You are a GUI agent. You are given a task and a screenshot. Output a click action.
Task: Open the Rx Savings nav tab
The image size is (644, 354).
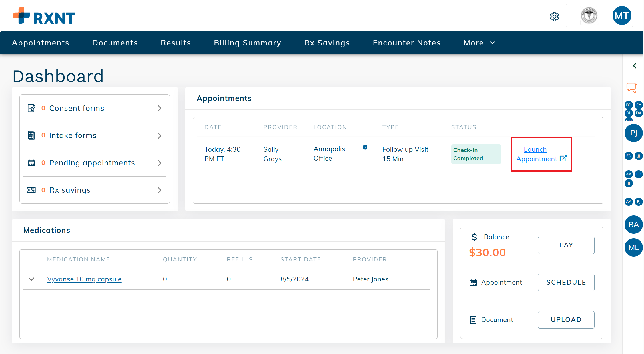click(327, 43)
